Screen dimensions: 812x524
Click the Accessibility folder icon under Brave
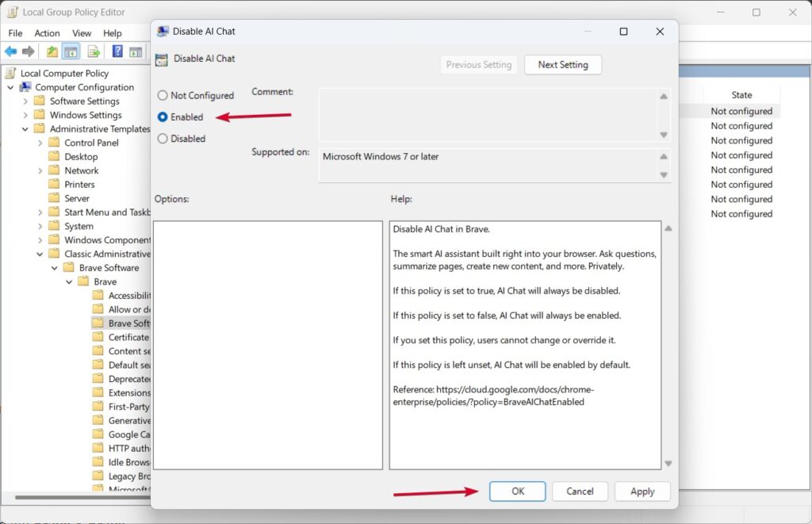[98, 295]
